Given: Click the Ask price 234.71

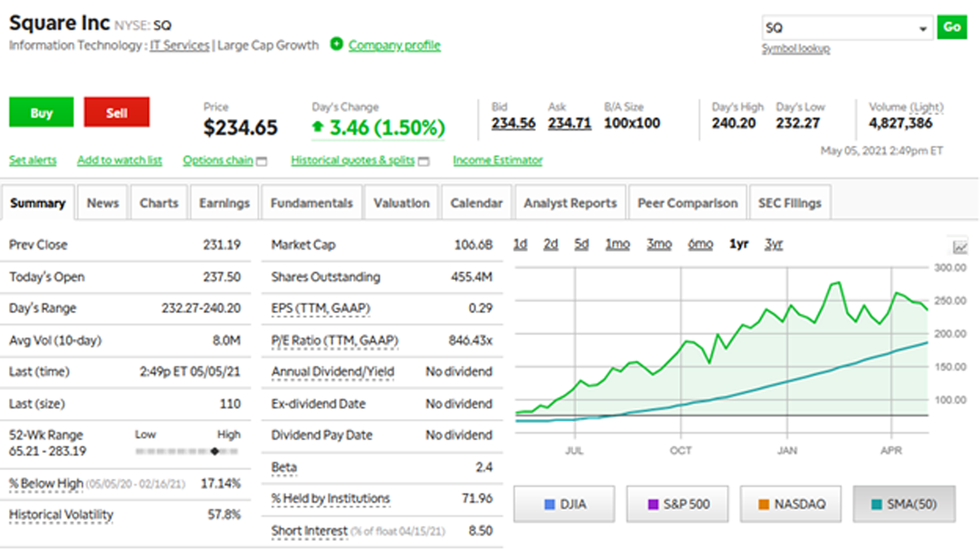Looking at the screenshot, I should [x=569, y=123].
